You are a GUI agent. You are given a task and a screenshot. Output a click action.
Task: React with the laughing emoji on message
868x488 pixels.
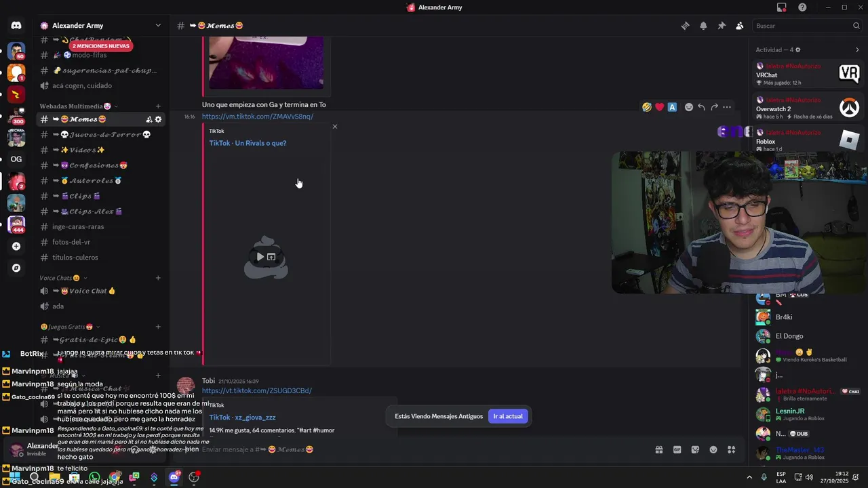647,107
